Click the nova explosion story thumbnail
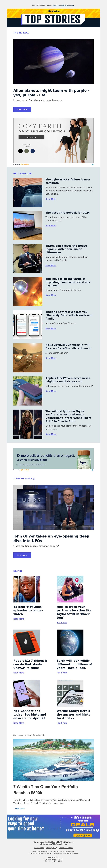This screenshot has height=868, width=107. click(28, 292)
